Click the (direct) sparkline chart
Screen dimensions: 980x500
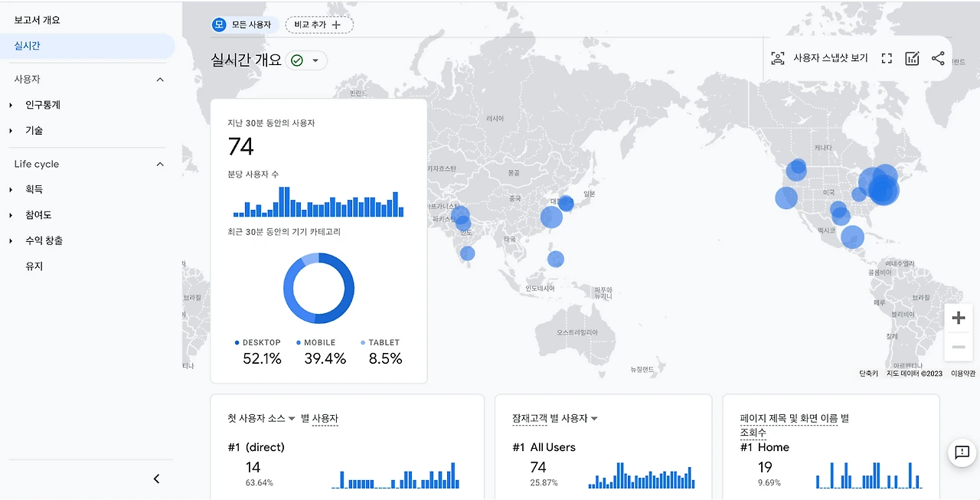click(x=395, y=475)
